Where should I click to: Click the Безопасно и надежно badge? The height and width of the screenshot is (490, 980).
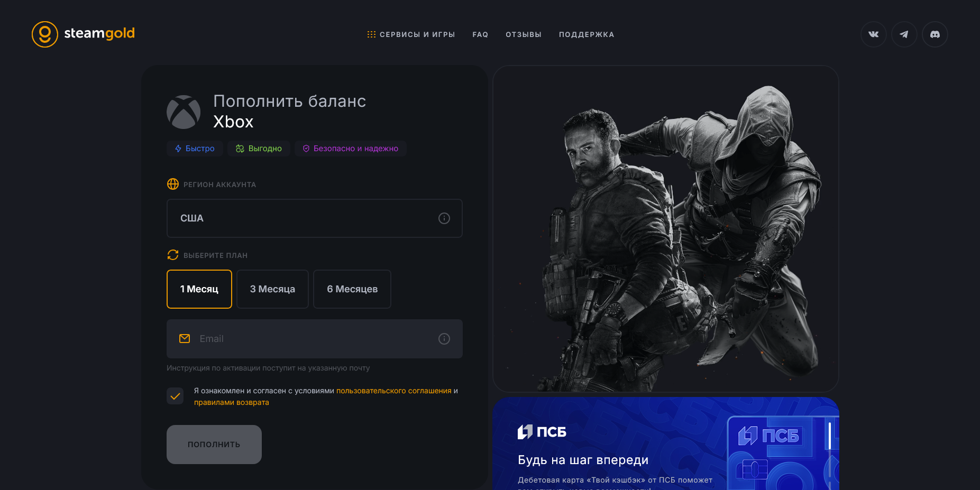(351, 149)
